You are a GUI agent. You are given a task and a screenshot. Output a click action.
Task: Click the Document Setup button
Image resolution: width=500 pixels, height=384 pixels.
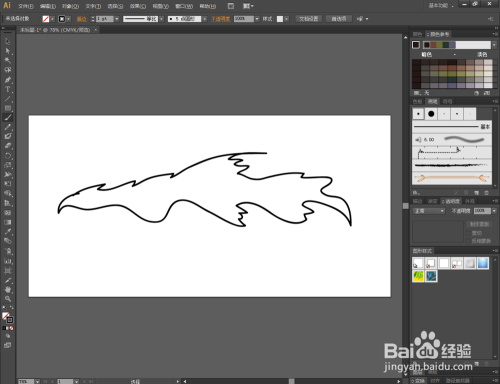coord(309,19)
